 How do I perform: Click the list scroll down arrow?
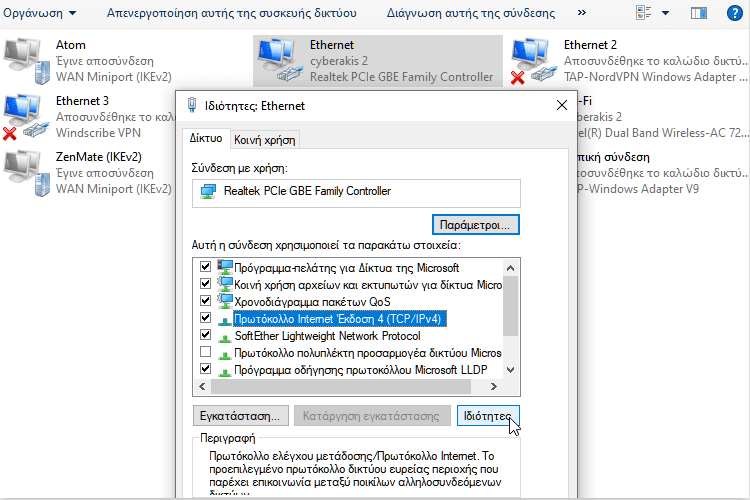tap(510, 370)
